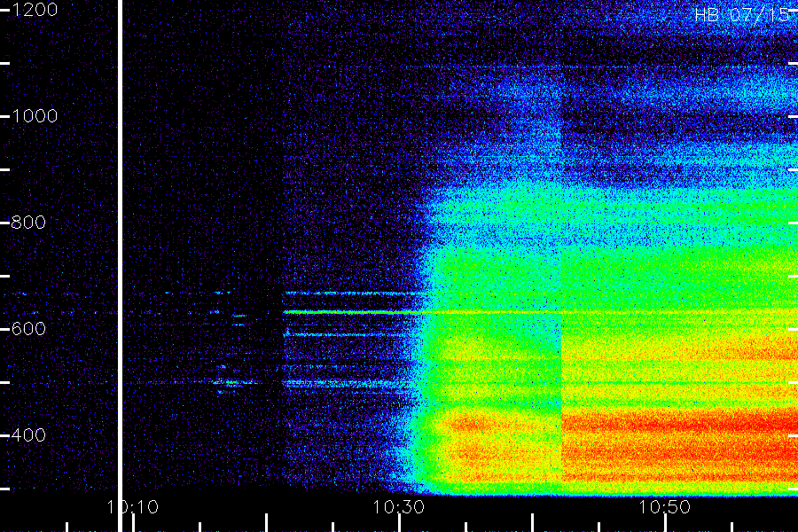Click the 400 frequency axis label
Screen dimensions: 798x532
coord(28,435)
